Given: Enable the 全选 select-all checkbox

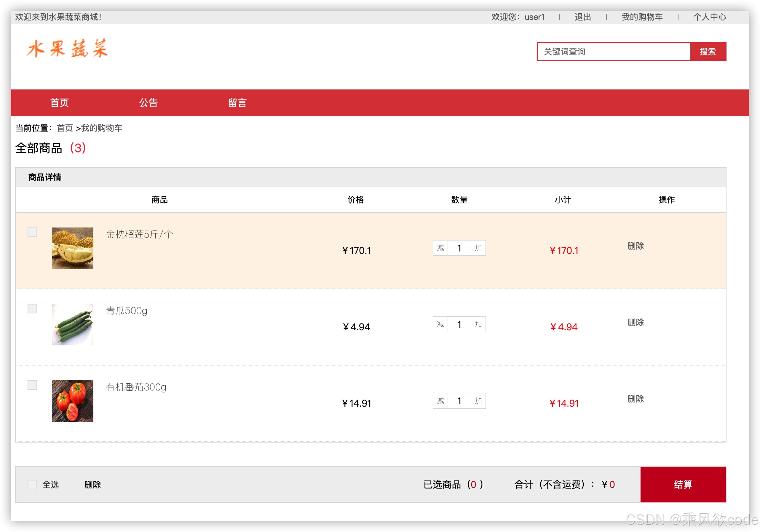Looking at the screenshot, I should (x=32, y=484).
